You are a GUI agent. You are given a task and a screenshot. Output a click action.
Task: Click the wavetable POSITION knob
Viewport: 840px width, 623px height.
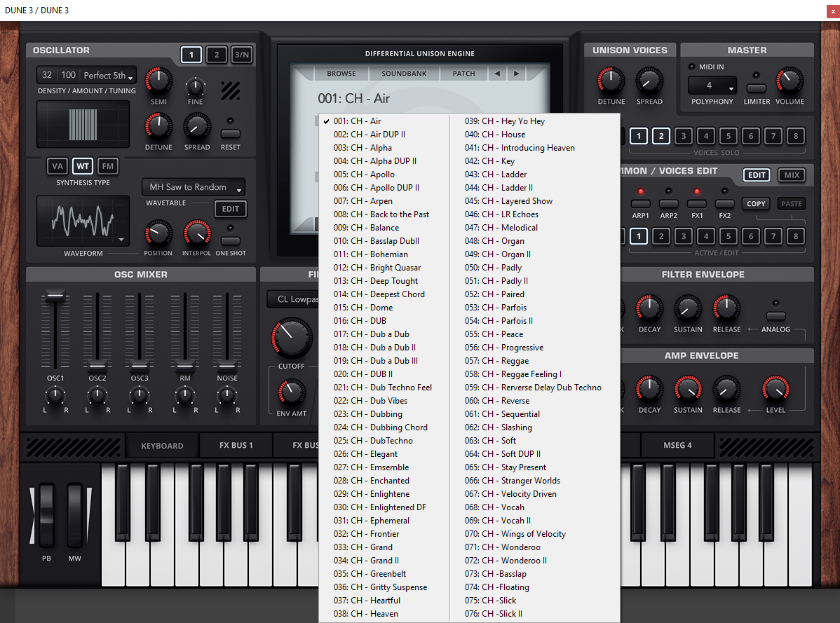click(x=158, y=233)
